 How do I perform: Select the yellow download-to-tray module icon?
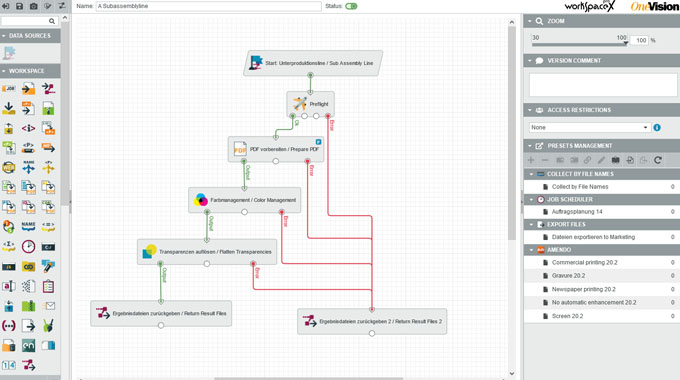click(9, 108)
